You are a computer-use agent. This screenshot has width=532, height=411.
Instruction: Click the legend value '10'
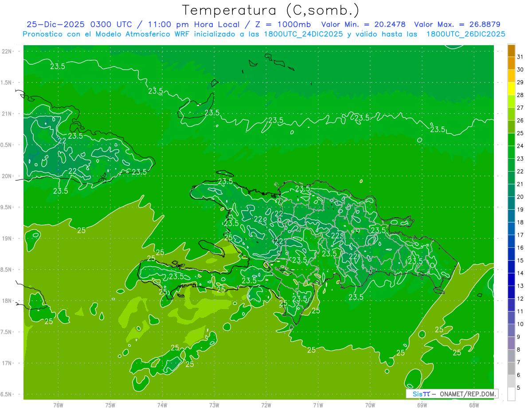click(x=520, y=324)
